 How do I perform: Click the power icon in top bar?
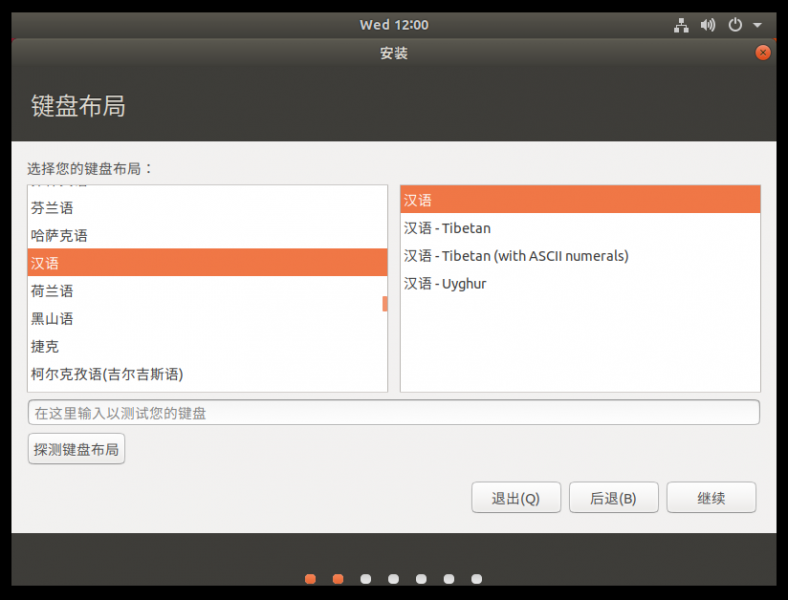[x=735, y=25]
